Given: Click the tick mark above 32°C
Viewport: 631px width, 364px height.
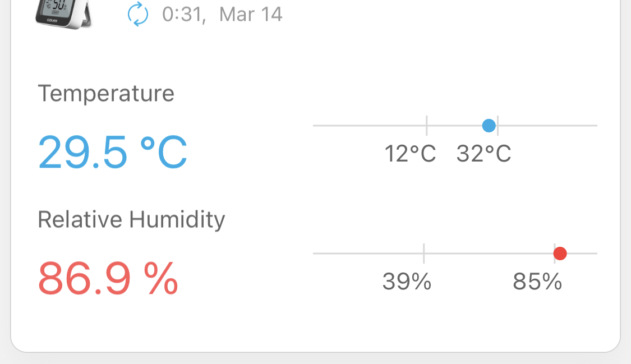Looking at the screenshot, I should 498,126.
